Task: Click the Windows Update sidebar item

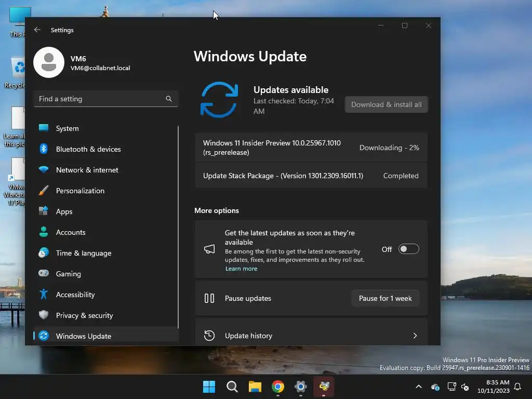Action: pos(106,336)
